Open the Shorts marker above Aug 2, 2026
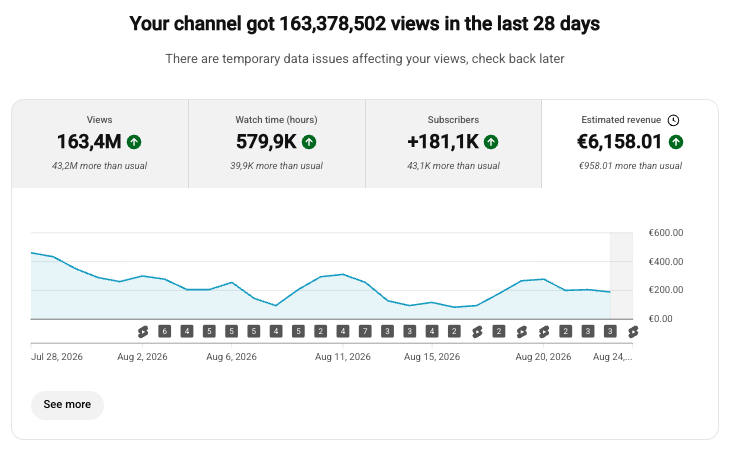 pos(143,332)
